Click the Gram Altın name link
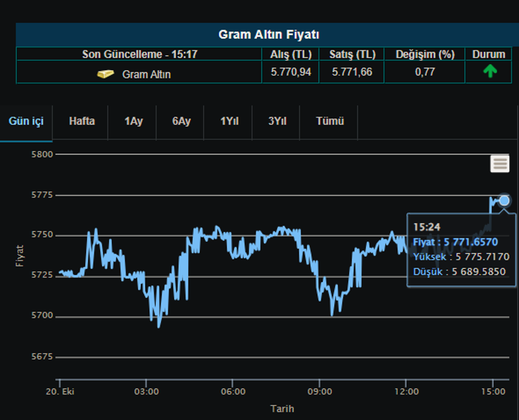The width and height of the screenshot is (519, 420). [146, 74]
